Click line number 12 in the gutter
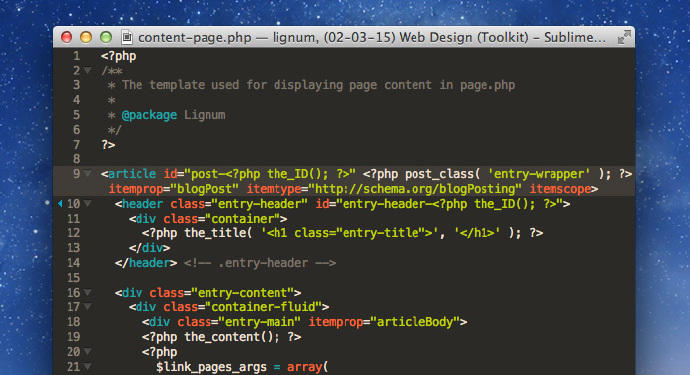 tap(73, 233)
